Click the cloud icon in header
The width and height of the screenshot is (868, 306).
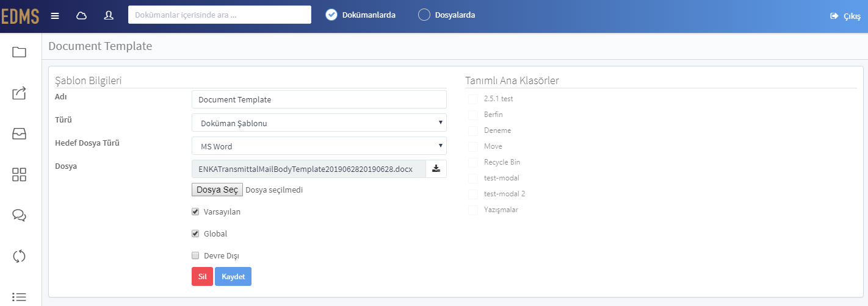click(x=81, y=15)
